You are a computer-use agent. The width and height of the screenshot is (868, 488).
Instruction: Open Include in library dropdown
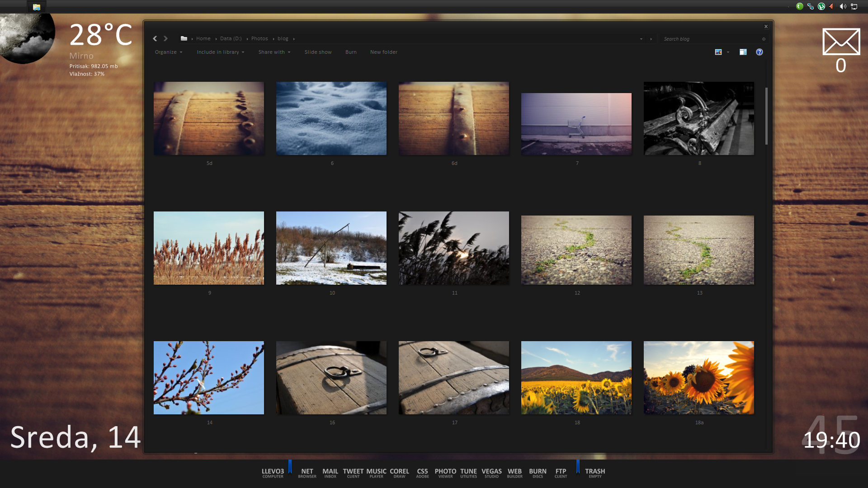point(220,52)
